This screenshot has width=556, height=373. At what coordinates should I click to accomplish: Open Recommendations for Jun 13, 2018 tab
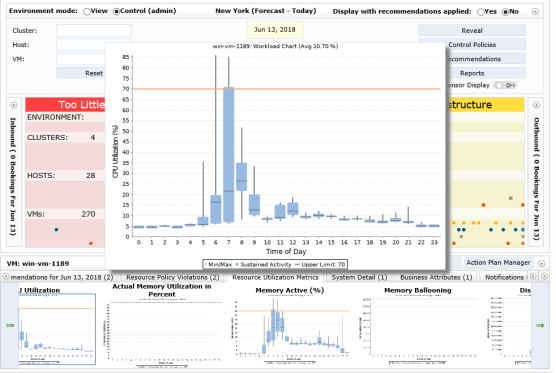click(62, 277)
